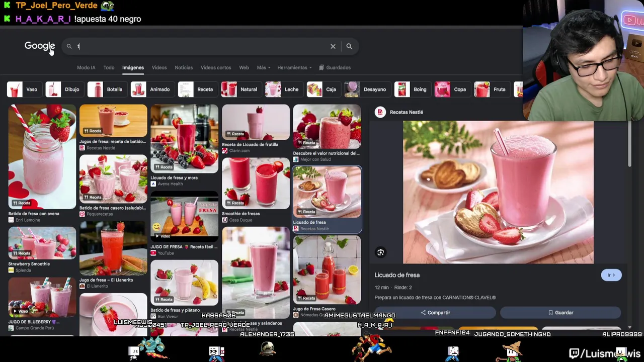Image resolution: width=644 pixels, height=362 pixels.
Task: Switch to the Modo IA tab
Action: click(x=86, y=67)
